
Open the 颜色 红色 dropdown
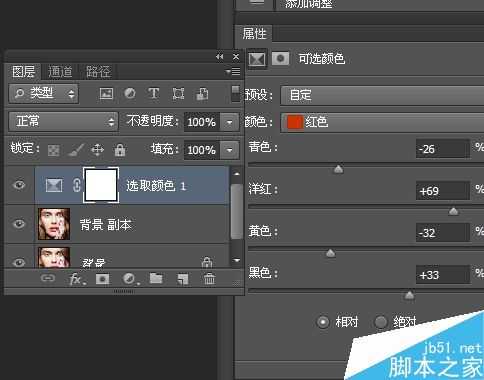point(382,122)
